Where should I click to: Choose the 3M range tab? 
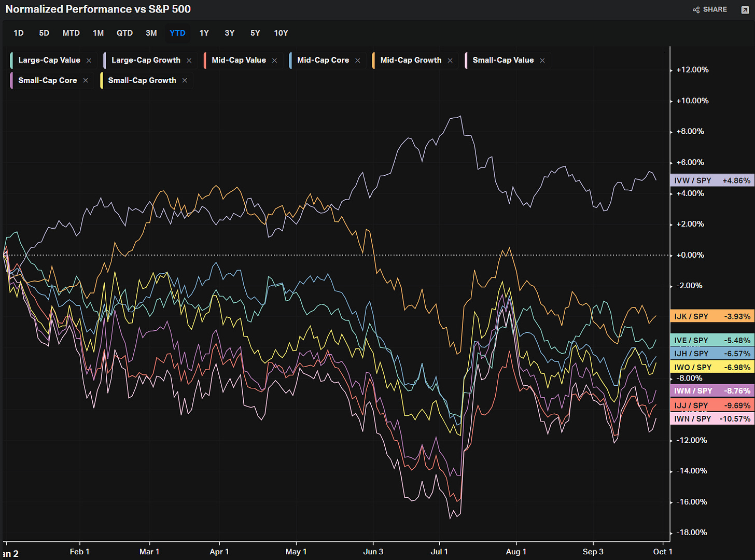coord(151,33)
